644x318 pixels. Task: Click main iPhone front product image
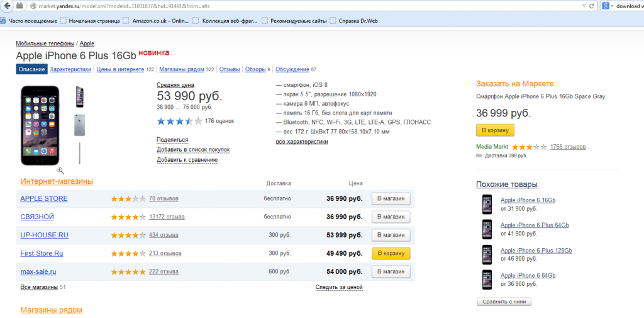click(40, 125)
